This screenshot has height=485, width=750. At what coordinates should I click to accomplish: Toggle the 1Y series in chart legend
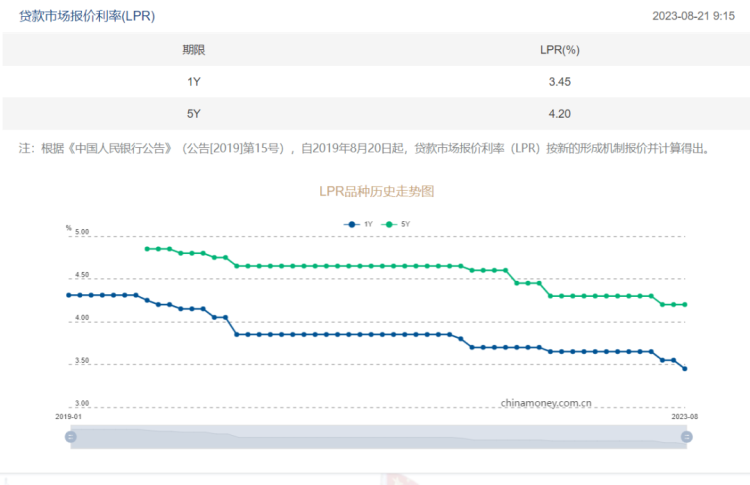[x=356, y=224]
